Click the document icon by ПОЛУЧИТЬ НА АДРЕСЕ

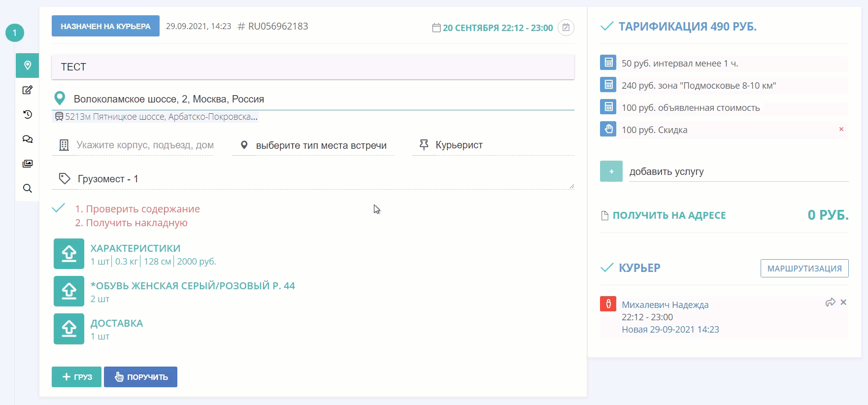click(605, 215)
